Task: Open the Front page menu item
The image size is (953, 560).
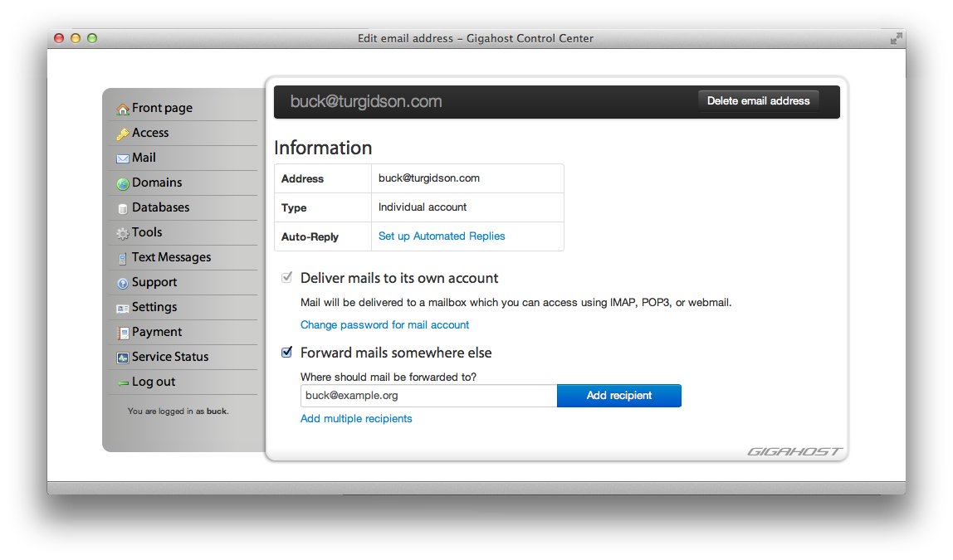Action: click(x=162, y=108)
